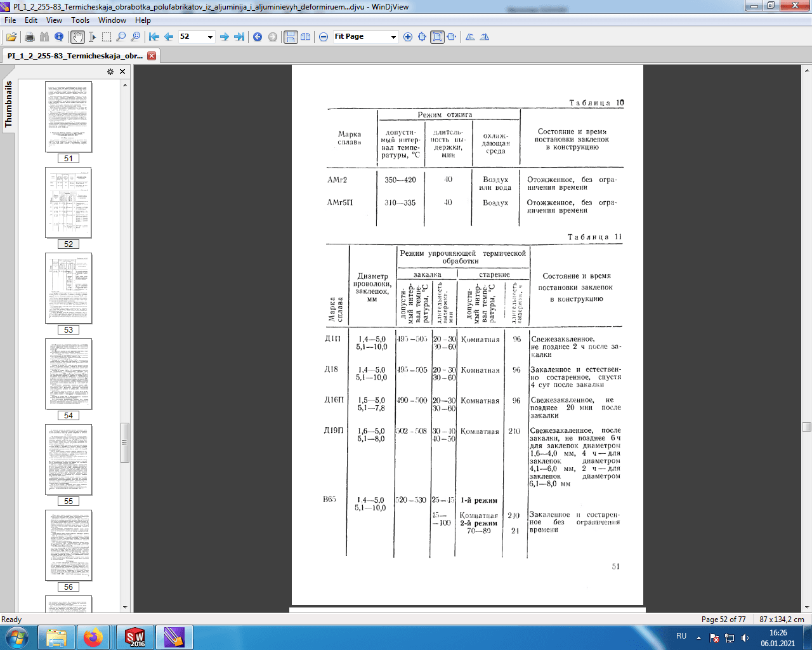Go to the next page arrow
The image size is (812, 650).
[x=224, y=37]
